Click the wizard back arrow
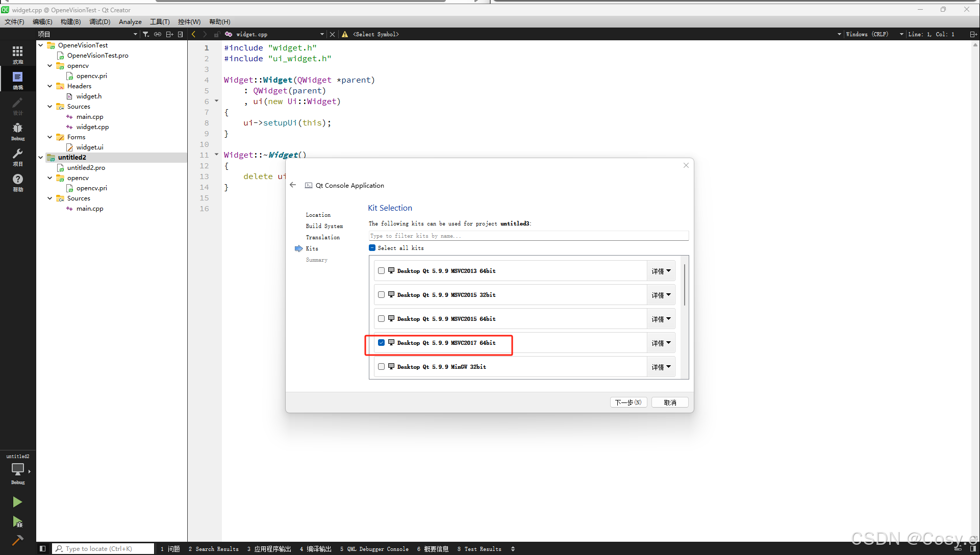The width and height of the screenshot is (980, 555). click(293, 185)
